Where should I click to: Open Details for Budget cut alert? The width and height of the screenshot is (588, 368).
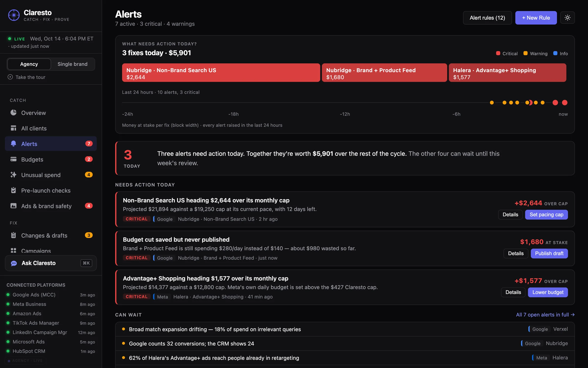pos(516,253)
